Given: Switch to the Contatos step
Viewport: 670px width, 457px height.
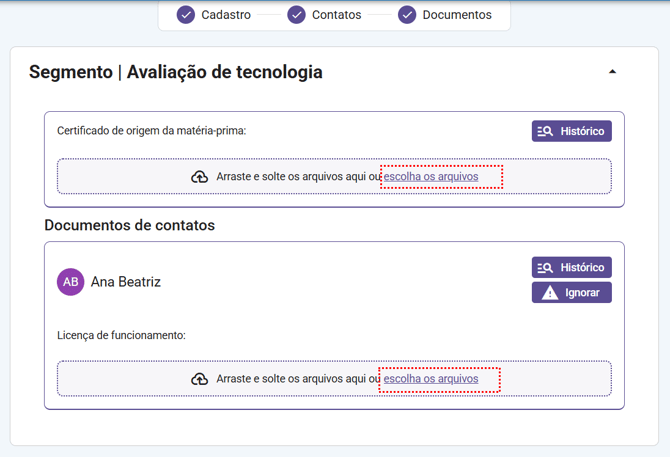Looking at the screenshot, I should [337, 15].
